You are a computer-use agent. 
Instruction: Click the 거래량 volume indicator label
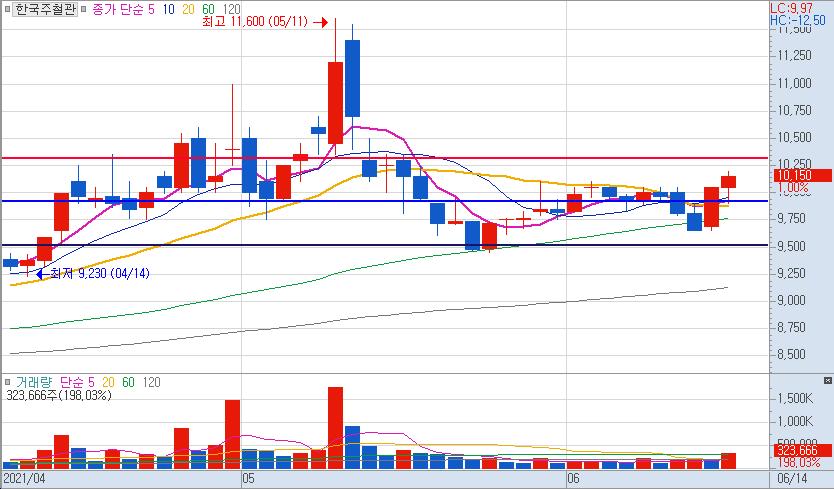tap(34, 382)
